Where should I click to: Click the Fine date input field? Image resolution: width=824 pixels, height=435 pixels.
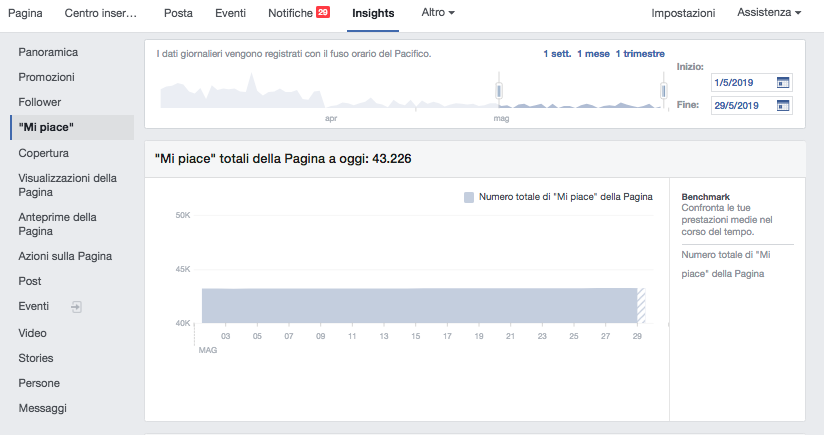(741, 105)
